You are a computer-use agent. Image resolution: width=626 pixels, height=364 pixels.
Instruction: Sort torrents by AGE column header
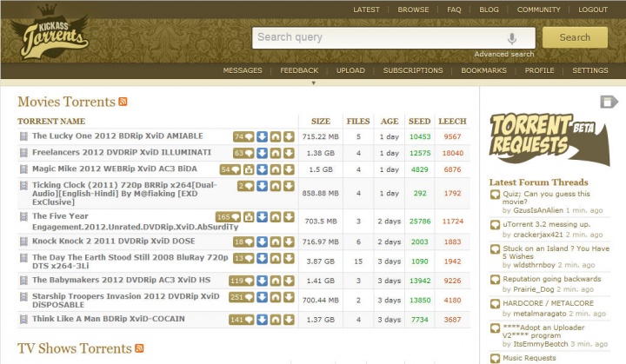[x=390, y=122]
